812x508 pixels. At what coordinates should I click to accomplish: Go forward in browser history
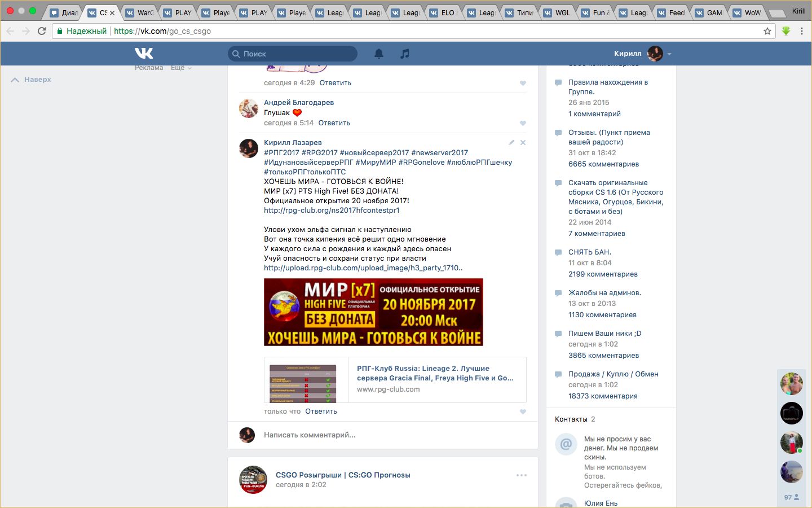point(26,31)
